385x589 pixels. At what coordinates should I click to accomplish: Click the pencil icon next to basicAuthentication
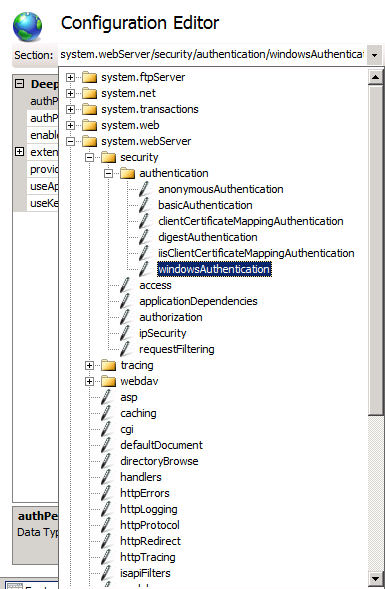(144, 205)
